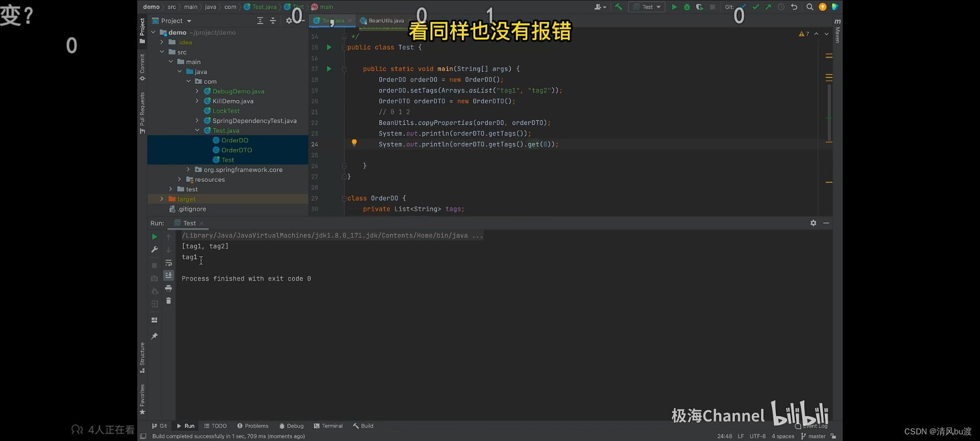Screen dimensions: 980x441
Task: Clear console output with the trash icon
Action: 168,301
